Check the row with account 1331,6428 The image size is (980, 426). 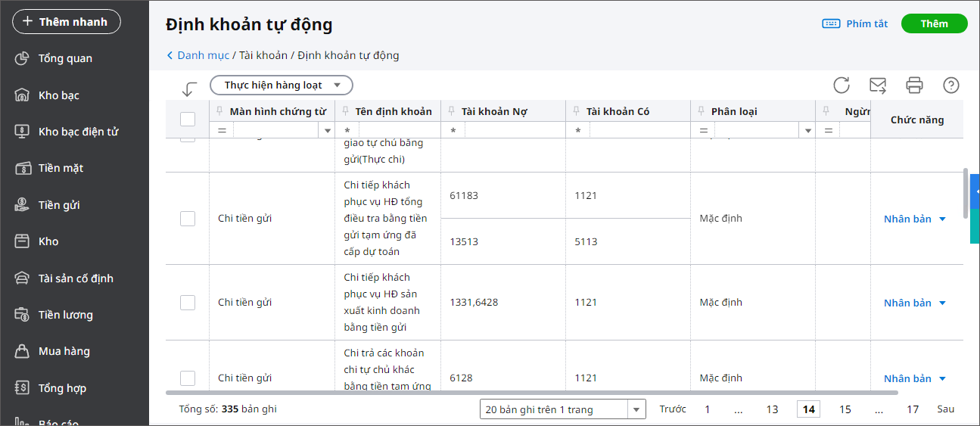[x=188, y=303]
